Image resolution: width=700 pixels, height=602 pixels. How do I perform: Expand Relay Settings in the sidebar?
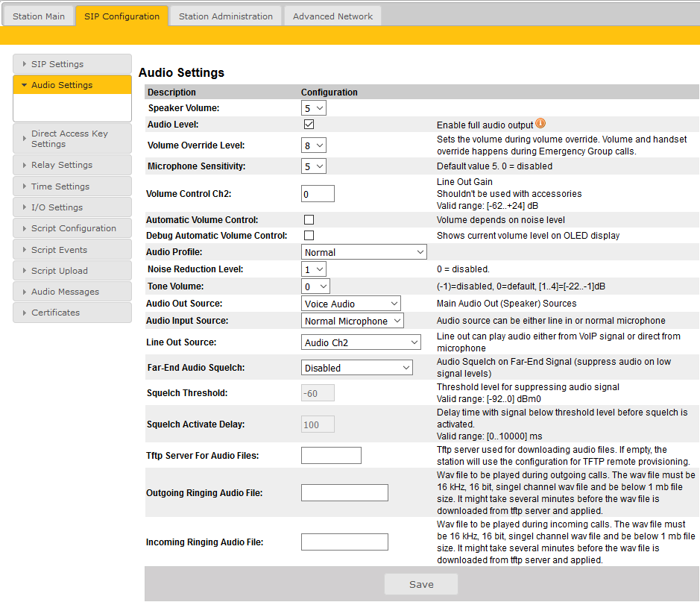coord(72,165)
